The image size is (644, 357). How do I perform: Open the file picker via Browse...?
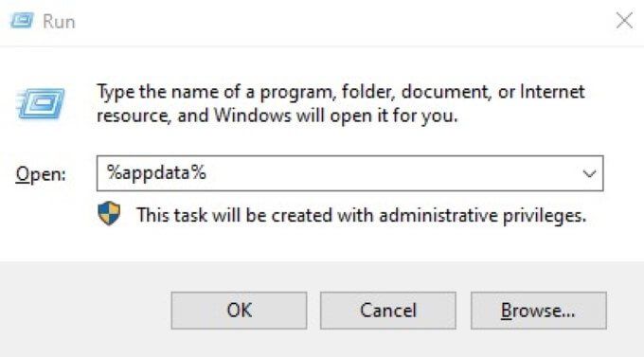(x=539, y=311)
